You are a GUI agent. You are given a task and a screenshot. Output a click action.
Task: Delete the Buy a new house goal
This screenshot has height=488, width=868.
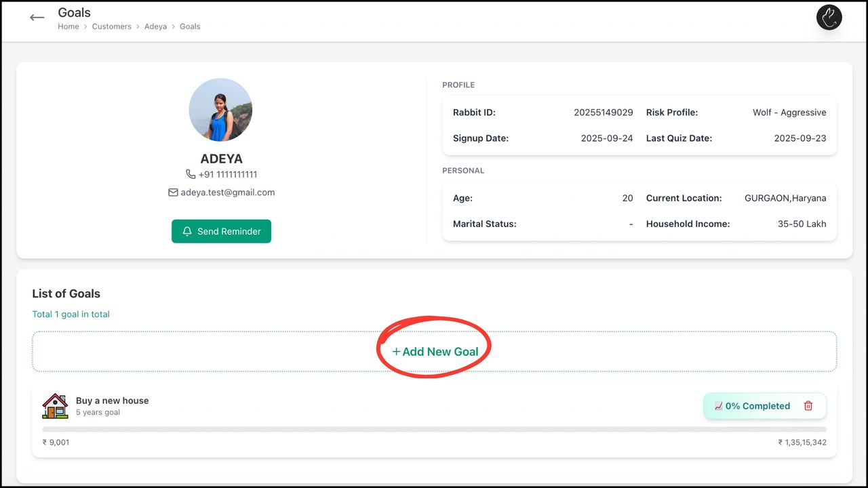[808, 406]
